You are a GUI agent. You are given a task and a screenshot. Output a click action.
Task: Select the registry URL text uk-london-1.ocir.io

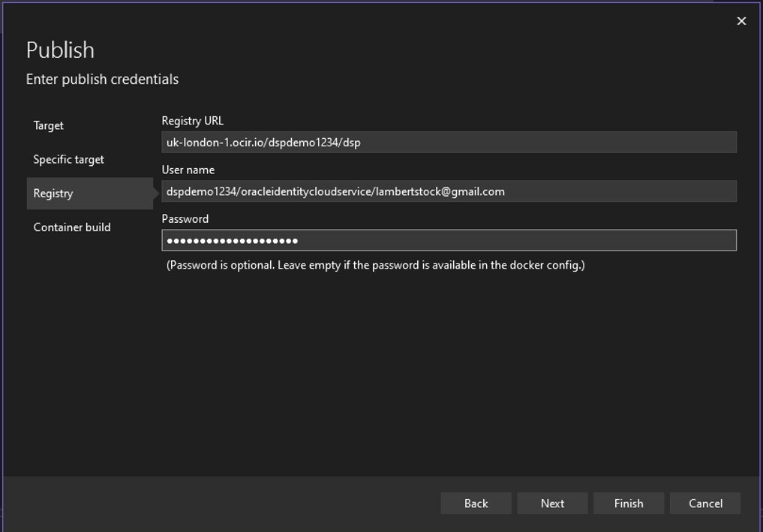(214, 142)
